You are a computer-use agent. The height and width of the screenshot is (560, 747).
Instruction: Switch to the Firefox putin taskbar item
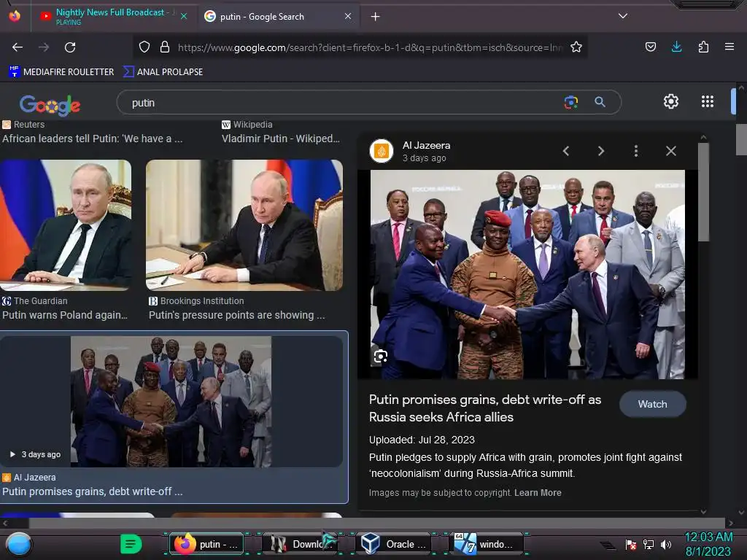tap(206, 544)
